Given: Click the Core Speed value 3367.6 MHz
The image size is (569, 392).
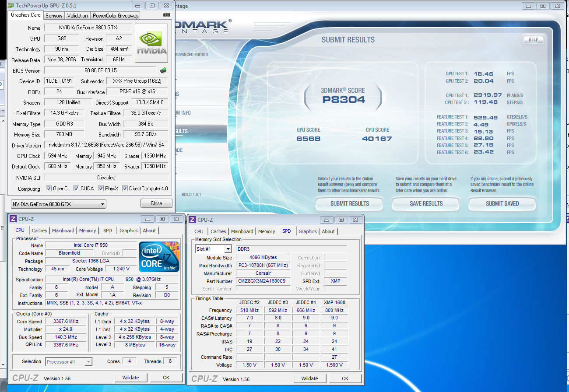Looking at the screenshot, I should point(66,321).
